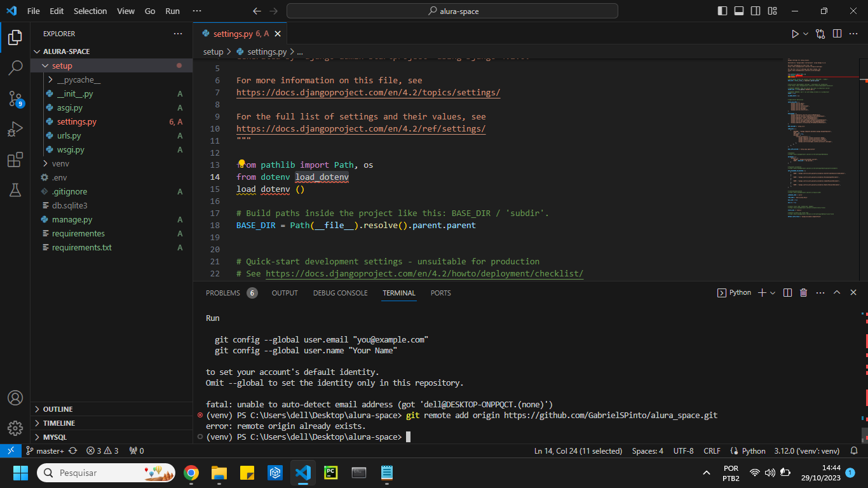Expand the TIMELINE section
868x488 pixels.
click(111, 423)
